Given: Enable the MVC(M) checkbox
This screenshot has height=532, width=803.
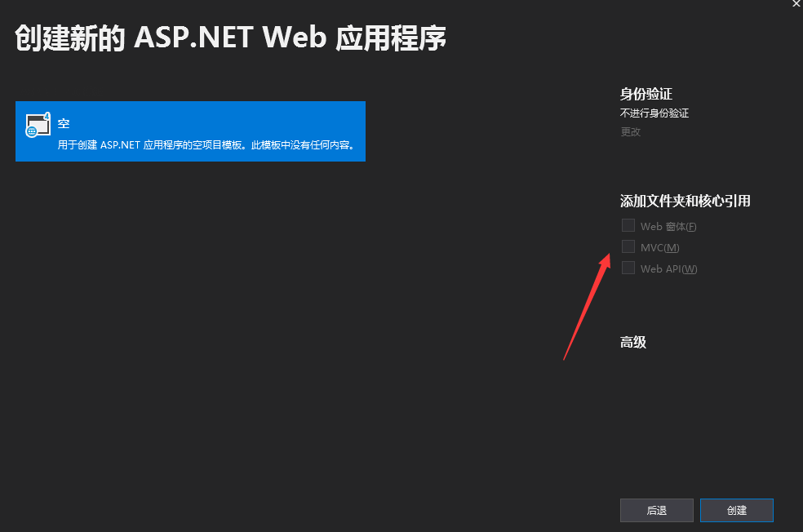Looking at the screenshot, I should point(628,246).
